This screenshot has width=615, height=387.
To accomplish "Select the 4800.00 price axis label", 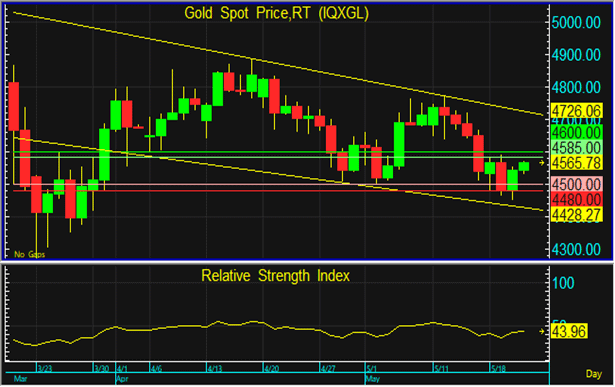I will pyautogui.click(x=575, y=87).
